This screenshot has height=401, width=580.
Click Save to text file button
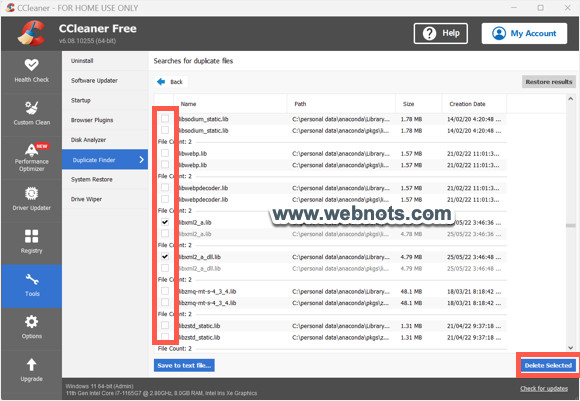184,365
